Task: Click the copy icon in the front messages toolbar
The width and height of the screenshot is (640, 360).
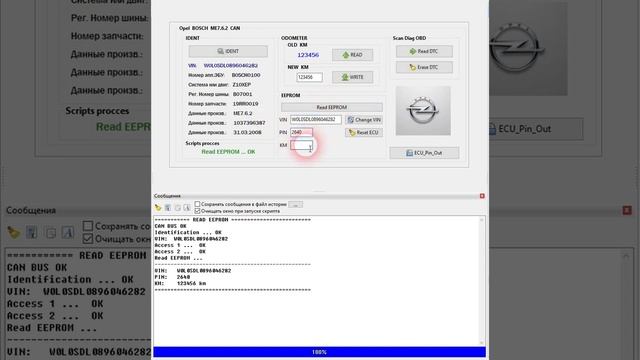Action: 178,208
